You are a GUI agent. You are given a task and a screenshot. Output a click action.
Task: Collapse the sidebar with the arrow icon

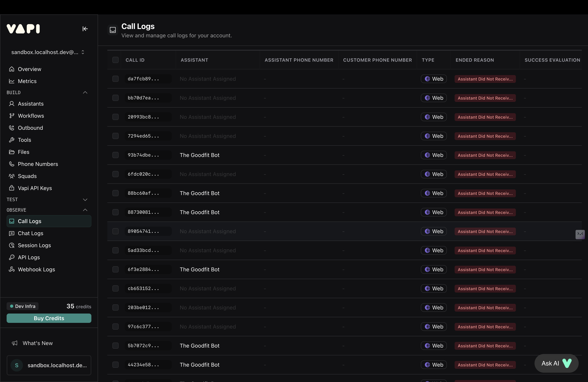(85, 29)
